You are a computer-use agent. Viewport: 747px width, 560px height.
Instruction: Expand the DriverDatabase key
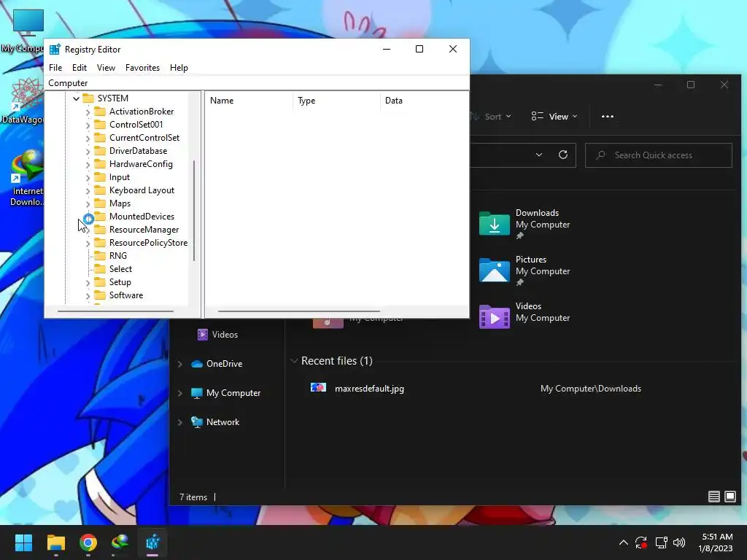click(x=88, y=152)
